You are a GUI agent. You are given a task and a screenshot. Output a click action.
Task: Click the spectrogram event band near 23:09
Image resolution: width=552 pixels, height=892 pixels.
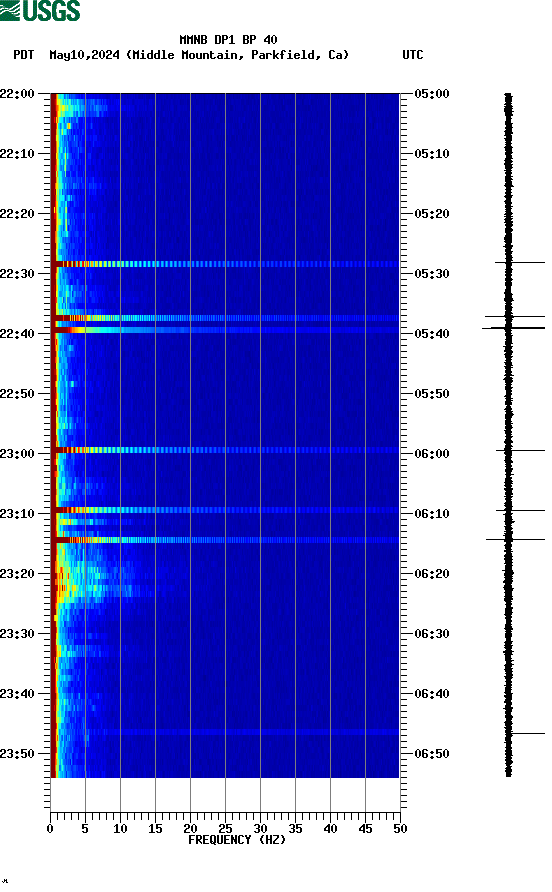[225, 510]
